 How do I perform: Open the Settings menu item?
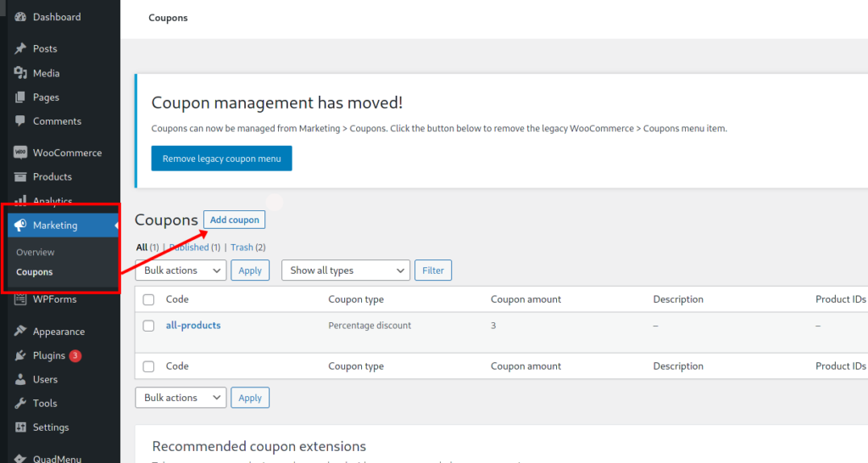51,427
